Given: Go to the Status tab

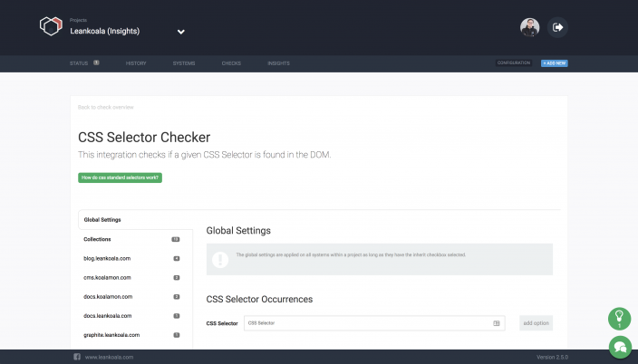Looking at the screenshot, I should (x=79, y=63).
